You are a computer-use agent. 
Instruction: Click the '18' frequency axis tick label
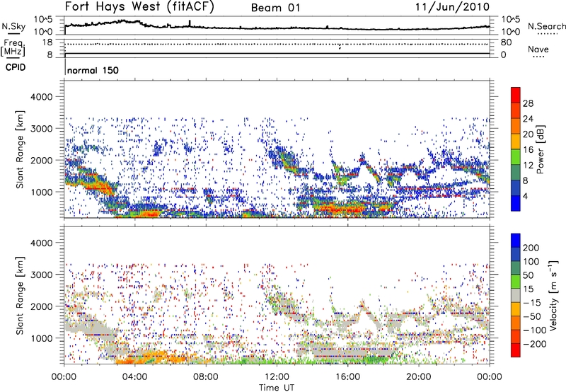pos(47,42)
